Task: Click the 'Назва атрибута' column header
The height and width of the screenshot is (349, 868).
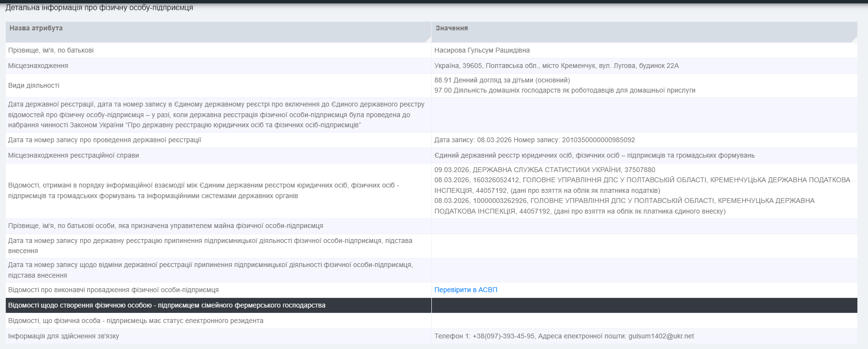Action: tap(36, 28)
